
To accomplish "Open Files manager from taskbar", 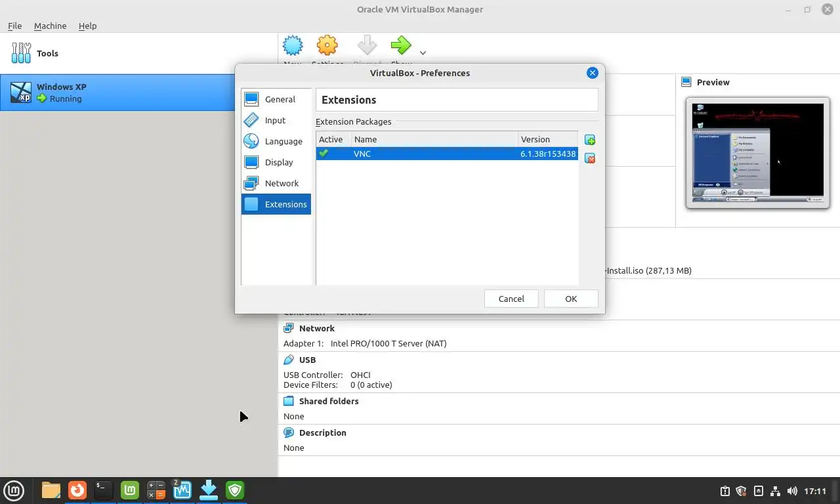I will [51, 490].
